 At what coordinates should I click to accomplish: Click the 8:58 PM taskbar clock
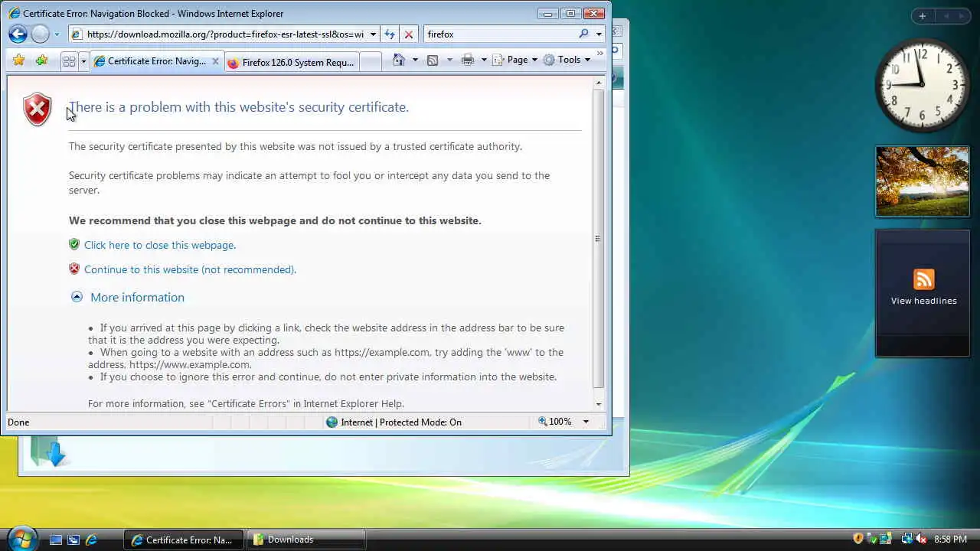click(950, 540)
